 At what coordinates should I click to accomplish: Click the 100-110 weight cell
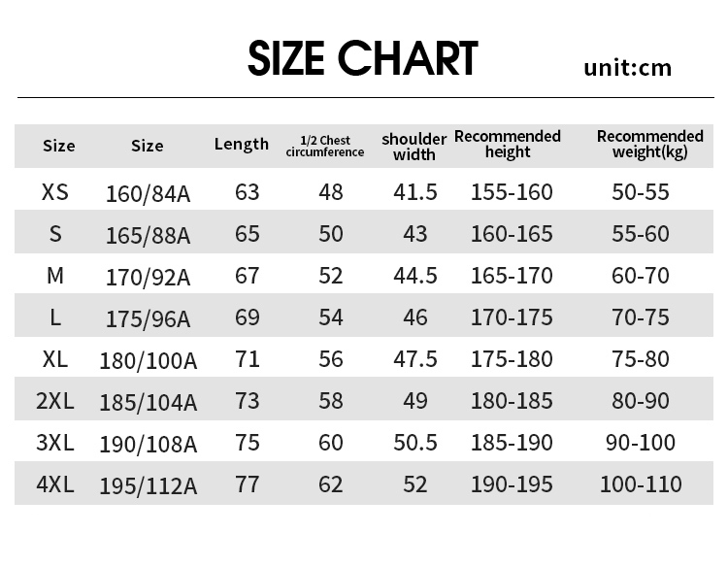click(641, 484)
